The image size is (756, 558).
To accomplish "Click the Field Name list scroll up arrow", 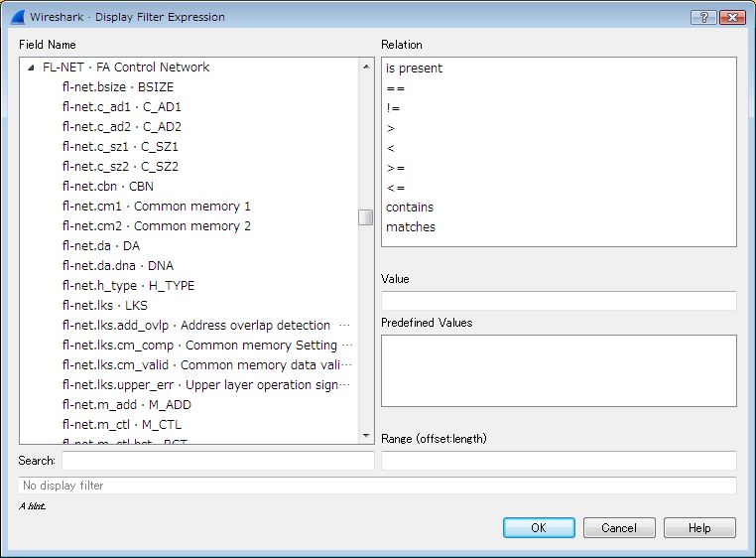I will coord(366,67).
